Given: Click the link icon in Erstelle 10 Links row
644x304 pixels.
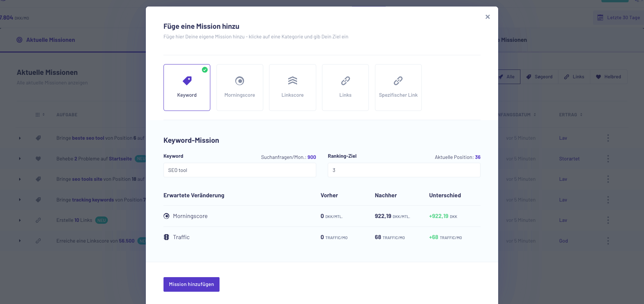Looking at the screenshot, I should [38, 220].
